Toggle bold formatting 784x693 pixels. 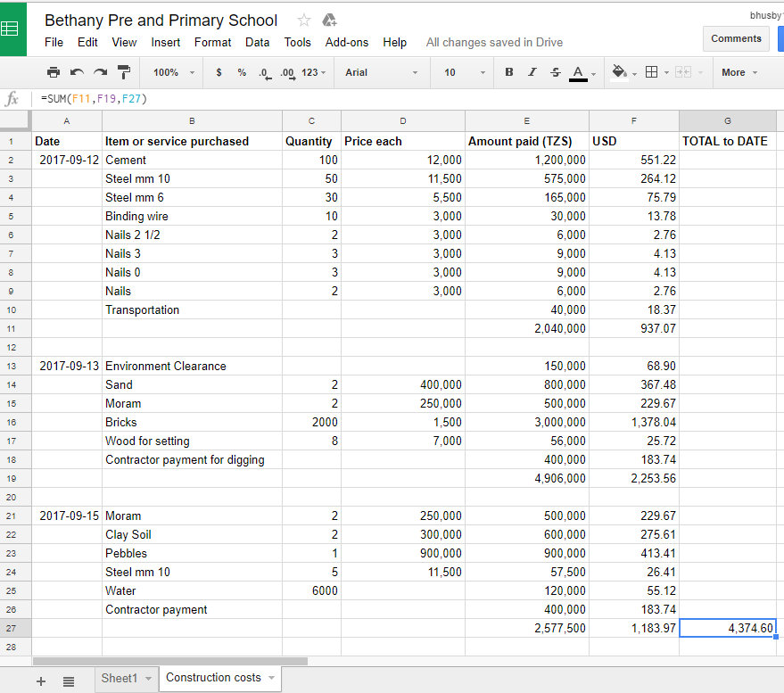(509, 72)
